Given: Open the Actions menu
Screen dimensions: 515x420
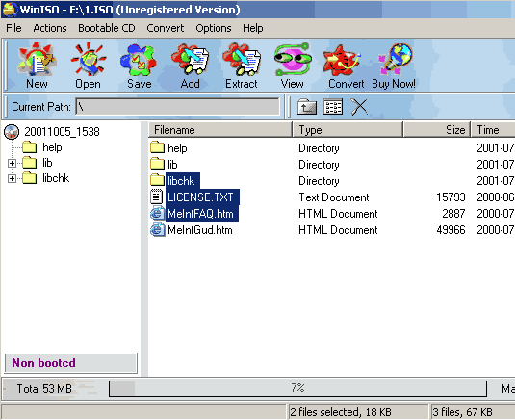Looking at the screenshot, I should 50,28.
